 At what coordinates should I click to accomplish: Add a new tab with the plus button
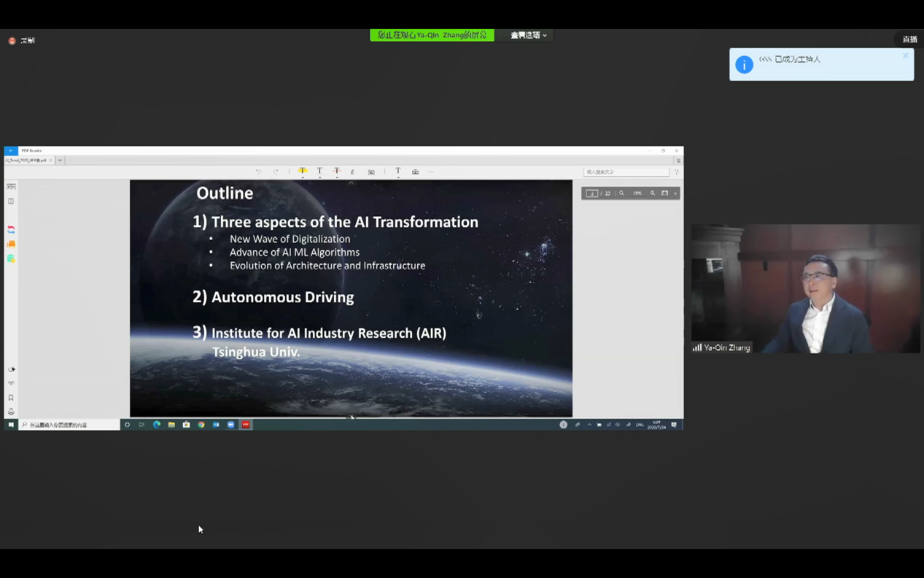[x=60, y=160]
